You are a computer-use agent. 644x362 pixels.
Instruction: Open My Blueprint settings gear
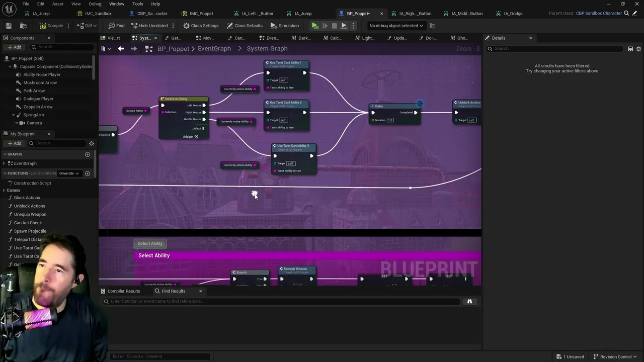[x=92, y=143]
